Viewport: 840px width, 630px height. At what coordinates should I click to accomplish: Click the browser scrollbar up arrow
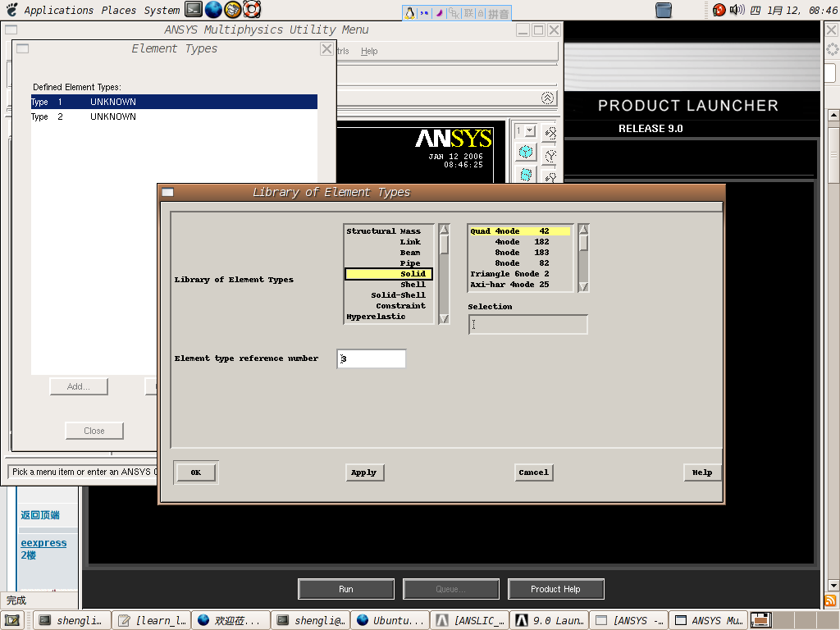point(833,115)
